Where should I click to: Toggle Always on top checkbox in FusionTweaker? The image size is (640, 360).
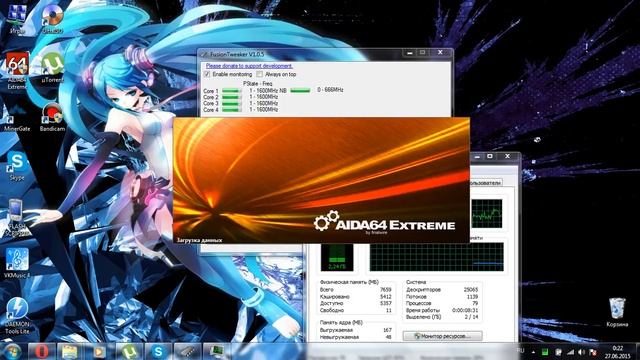260,74
